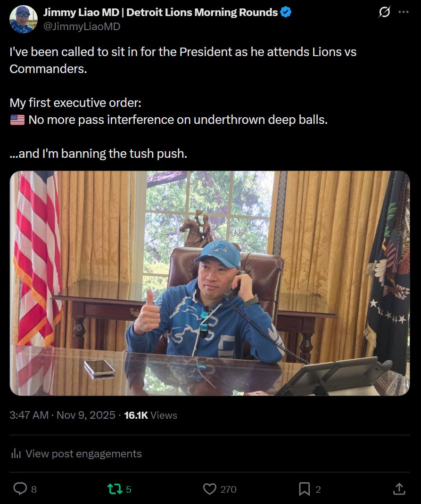The image size is (421, 504).
Task: Click the blue verified badge
Action: [x=285, y=12]
